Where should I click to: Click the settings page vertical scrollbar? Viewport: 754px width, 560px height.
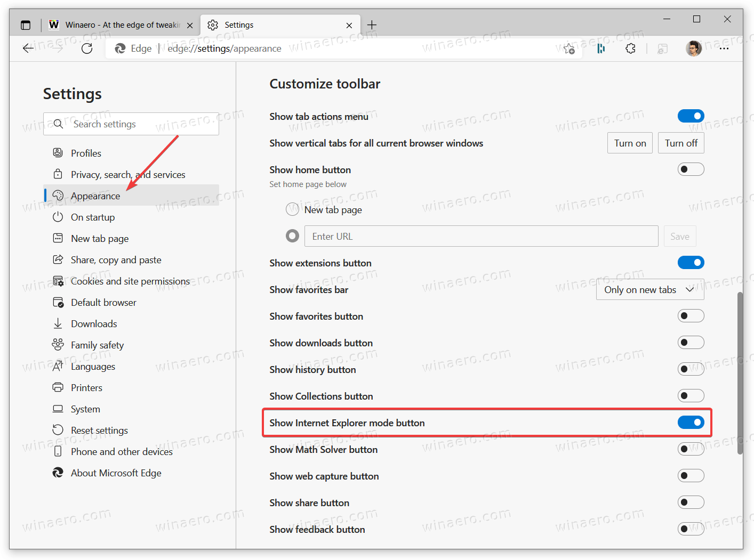pyautogui.click(x=740, y=373)
